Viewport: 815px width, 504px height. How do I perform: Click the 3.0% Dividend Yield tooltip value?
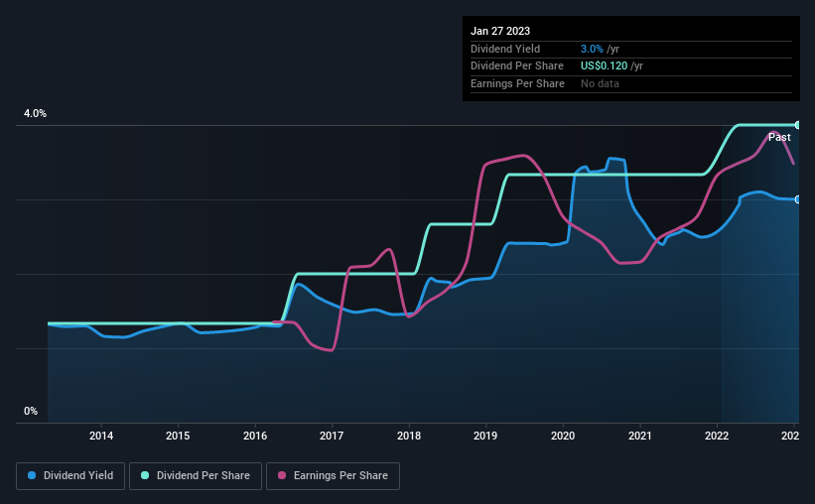pyautogui.click(x=592, y=49)
